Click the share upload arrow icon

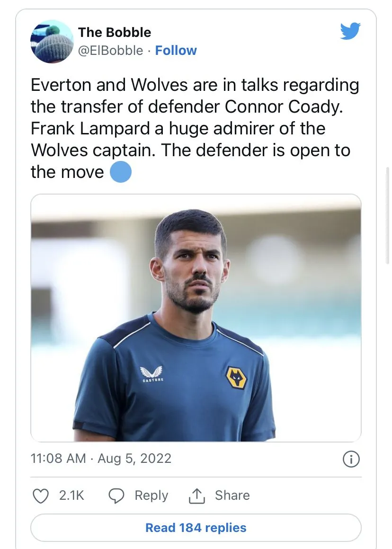[196, 496]
